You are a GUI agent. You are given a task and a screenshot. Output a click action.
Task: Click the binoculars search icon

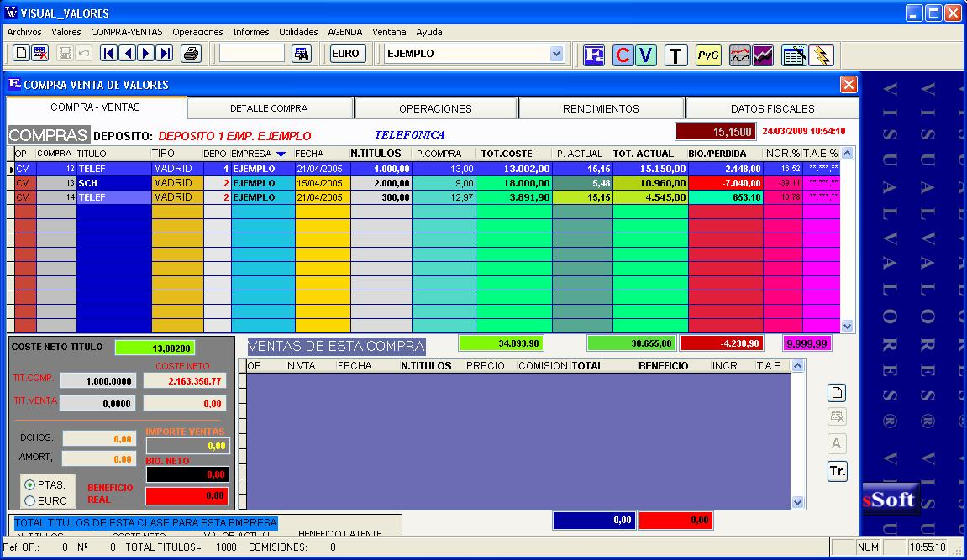pos(302,54)
